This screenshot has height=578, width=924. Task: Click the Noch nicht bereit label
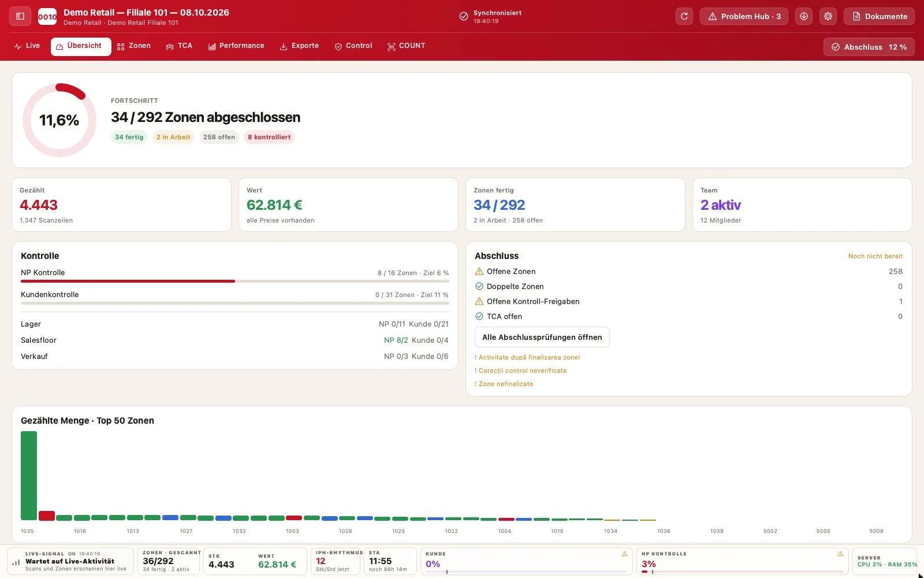tap(875, 256)
